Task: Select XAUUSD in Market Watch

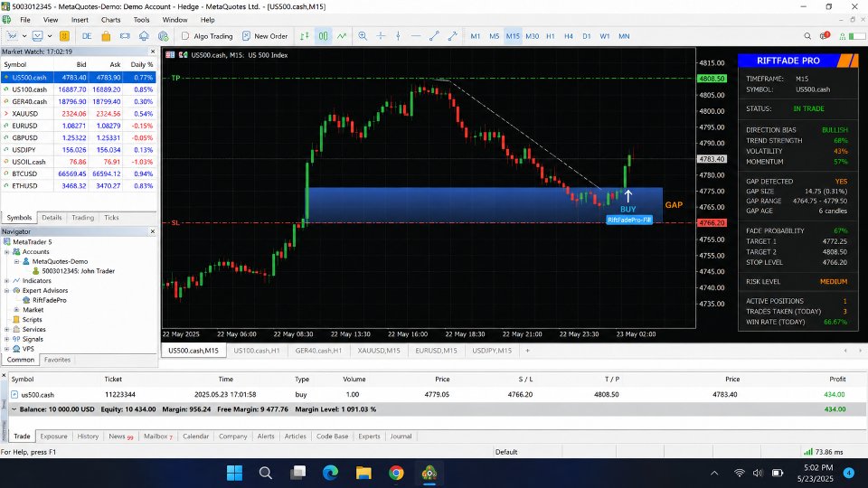Action: point(78,114)
